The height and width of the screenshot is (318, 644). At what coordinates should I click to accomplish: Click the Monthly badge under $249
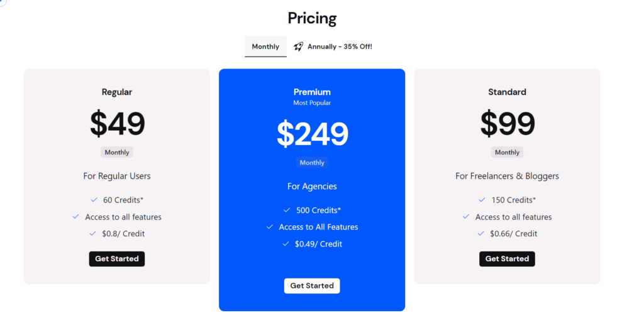click(312, 163)
